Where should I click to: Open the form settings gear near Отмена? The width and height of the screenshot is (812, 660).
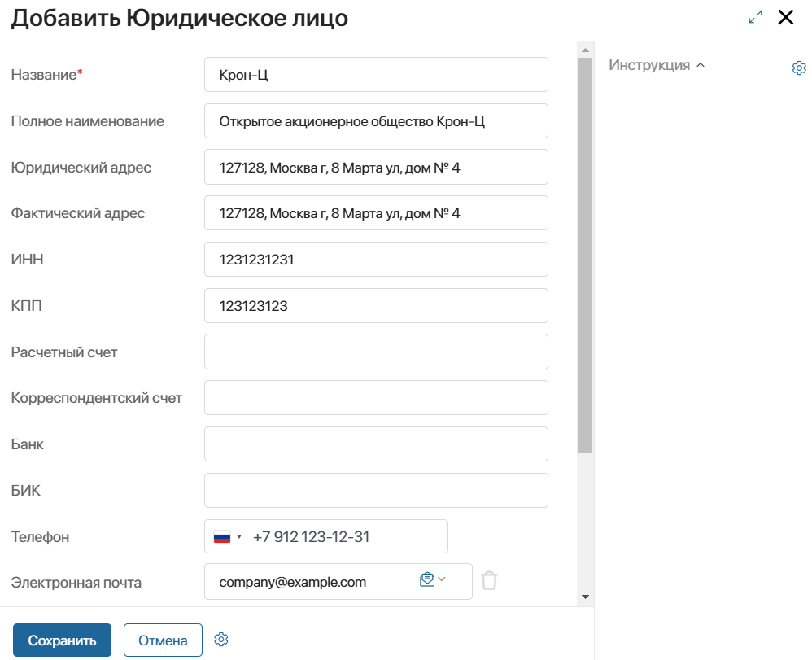pyautogui.click(x=221, y=640)
